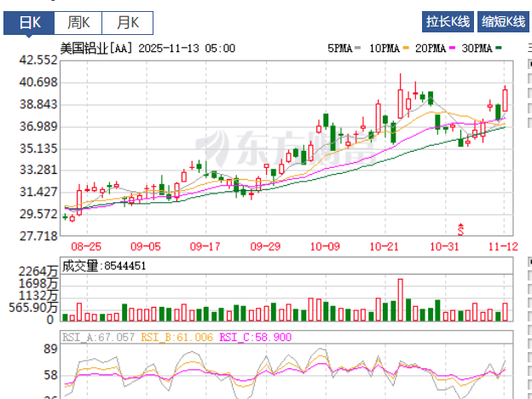Click the 09-29 date label
This screenshot has height=399, width=532.
(265, 246)
